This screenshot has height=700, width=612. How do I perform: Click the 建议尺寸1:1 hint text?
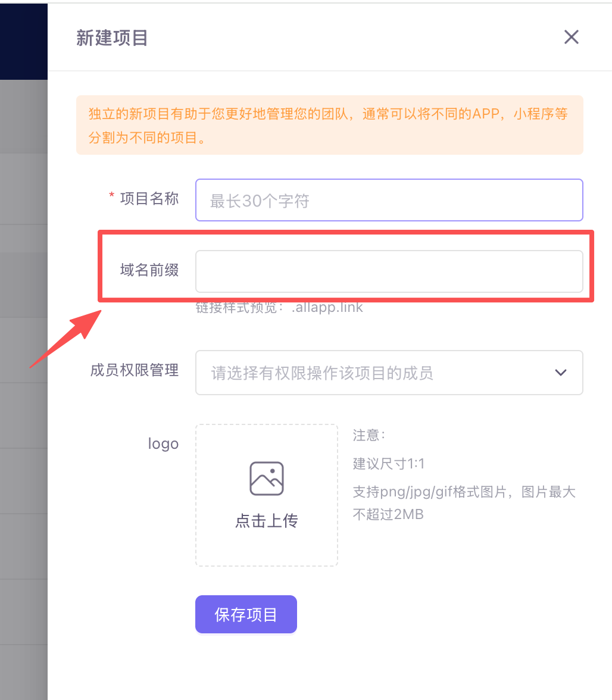pyautogui.click(x=389, y=464)
